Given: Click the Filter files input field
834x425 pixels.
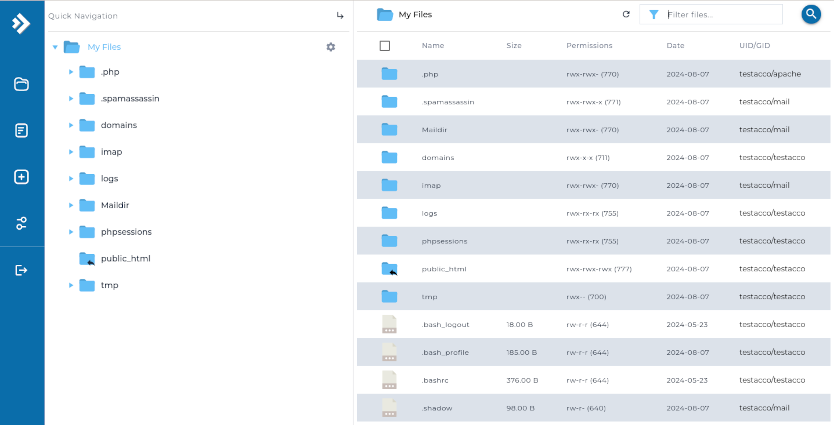Looking at the screenshot, I should 722,15.
